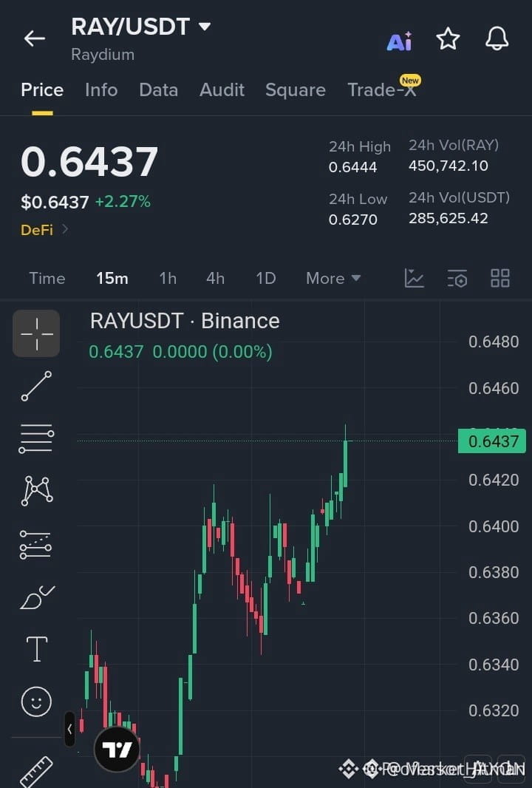Click the TradingView logo badge
Screen dimensions: 532x788
(x=117, y=750)
